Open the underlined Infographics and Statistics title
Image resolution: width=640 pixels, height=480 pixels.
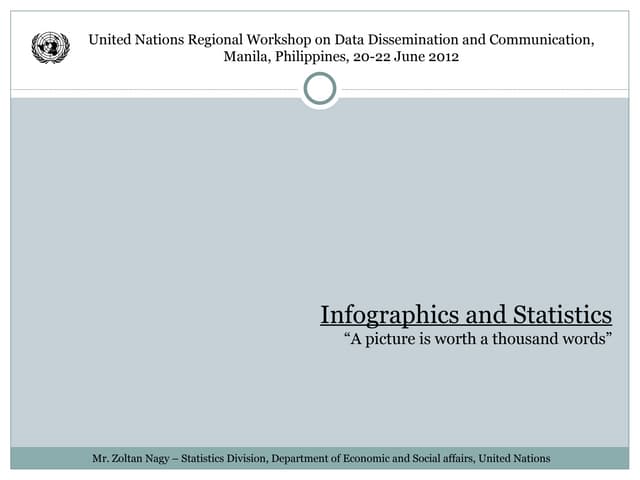coord(465,315)
